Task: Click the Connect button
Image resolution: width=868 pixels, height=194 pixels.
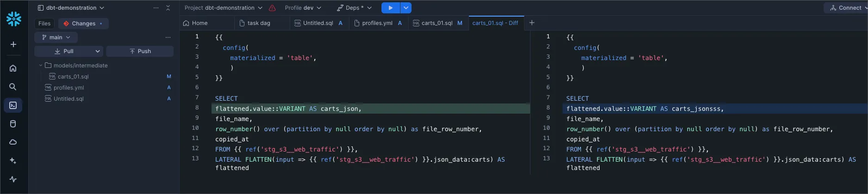Action: (846, 8)
